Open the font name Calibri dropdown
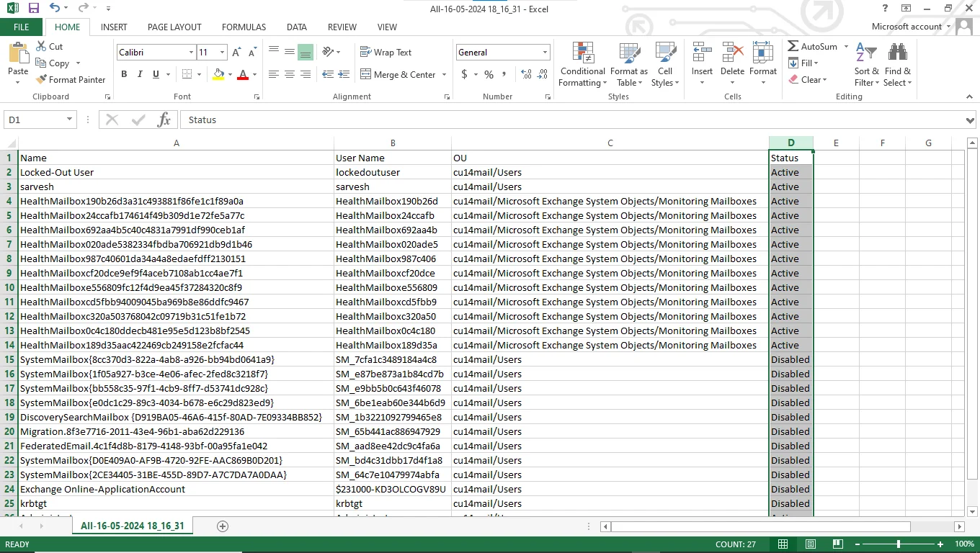The height and width of the screenshot is (553, 980). tap(191, 53)
